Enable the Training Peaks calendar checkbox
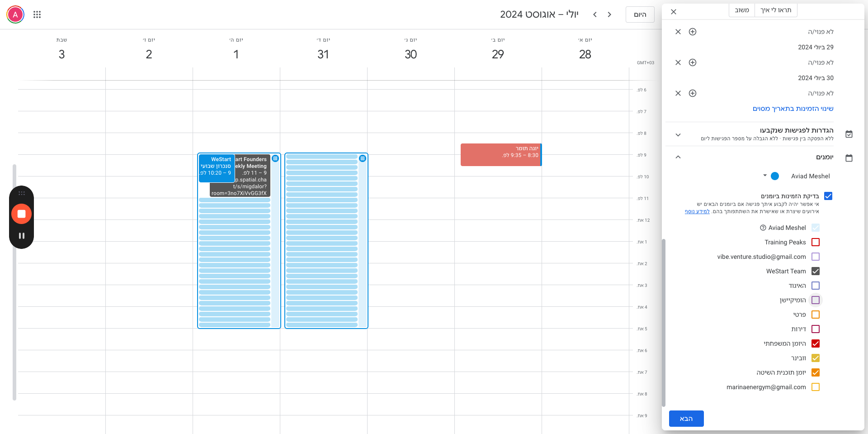Screen dimensions: 868x434 click(x=816, y=242)
